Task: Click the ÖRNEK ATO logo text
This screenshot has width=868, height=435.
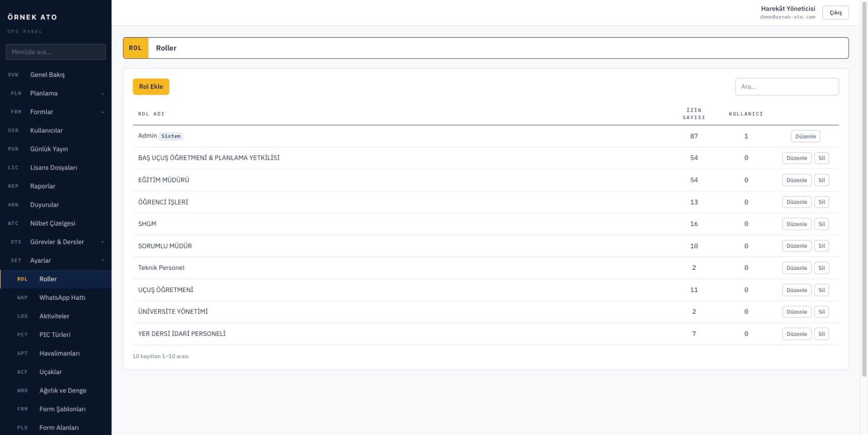Action: [x=32, y=17]
